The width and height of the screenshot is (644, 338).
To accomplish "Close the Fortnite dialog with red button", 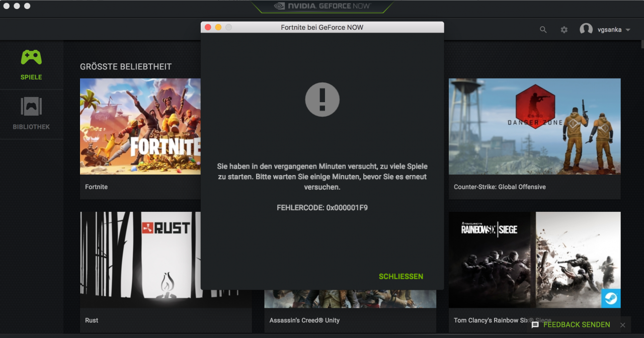I will pyautogui.click(x=207, y=27).
